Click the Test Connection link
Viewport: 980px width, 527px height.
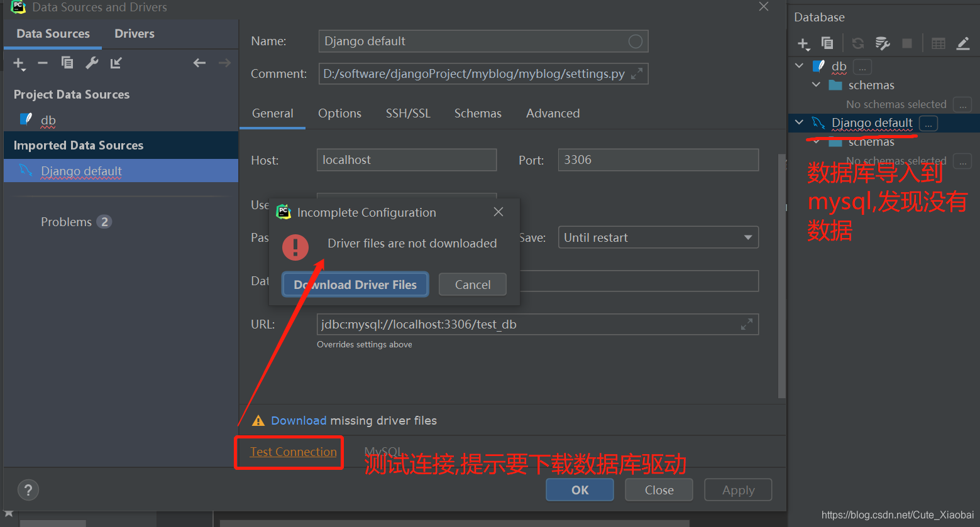pyautogui.click(x=294, y=452)
